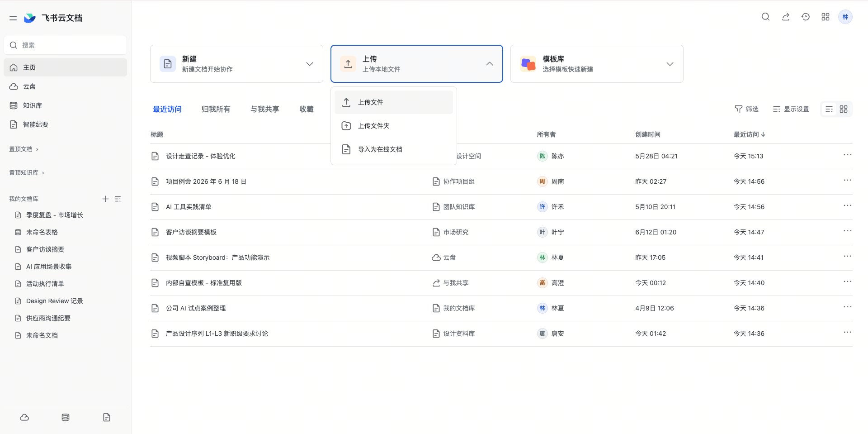Click the 筛选 filter button

tap(747, 109)
